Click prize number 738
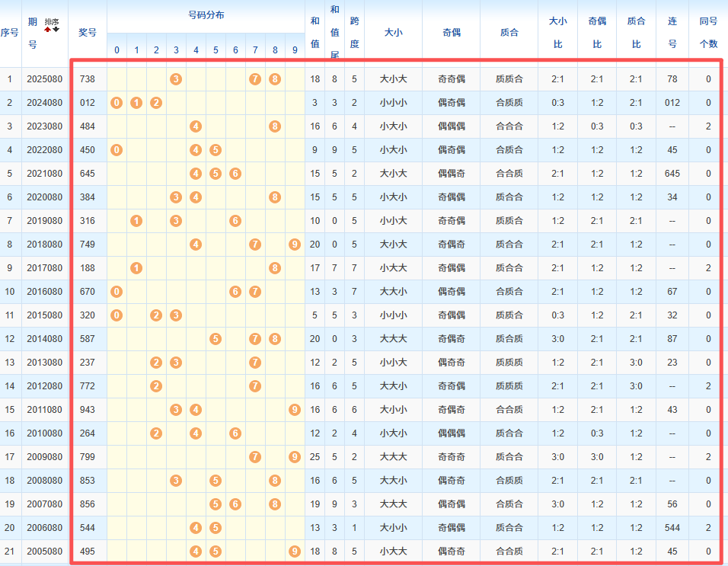 tap(88, 79)
